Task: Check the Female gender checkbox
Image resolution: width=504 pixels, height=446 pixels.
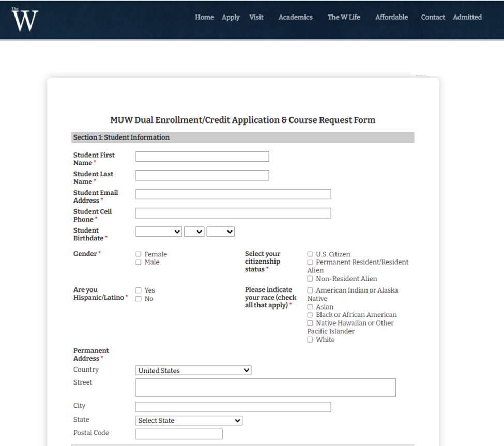Action: point(139,254)
